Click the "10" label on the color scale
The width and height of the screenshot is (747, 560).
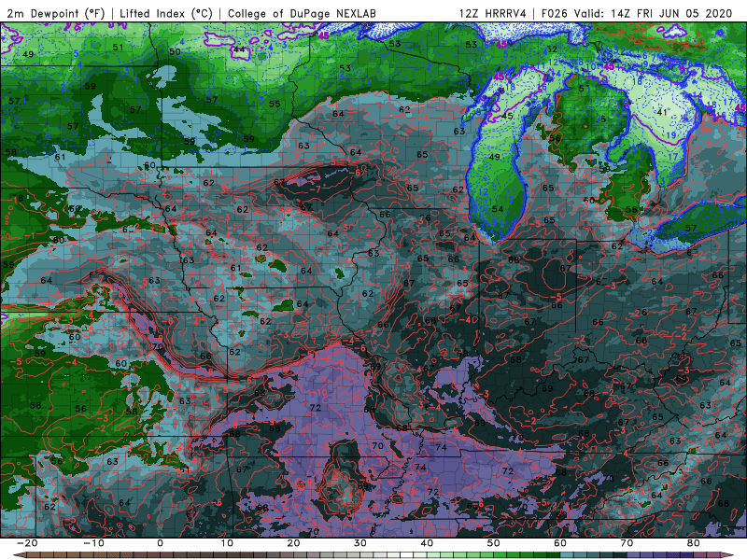pos(227,543)
